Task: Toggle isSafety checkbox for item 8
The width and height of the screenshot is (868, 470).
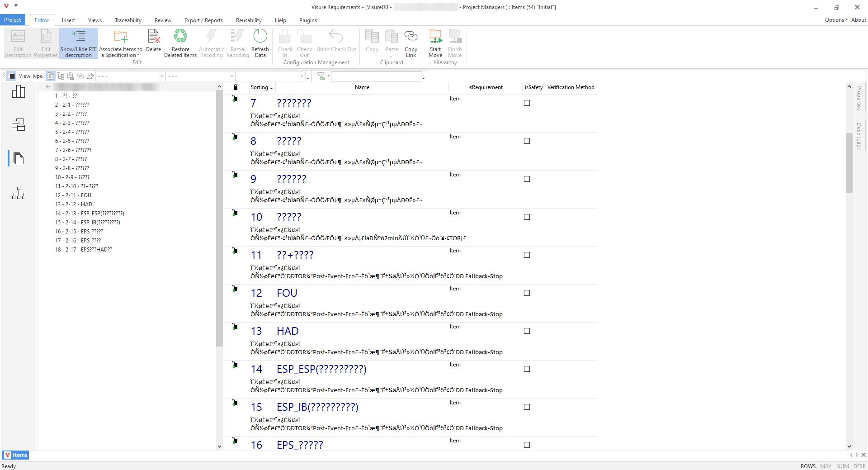Action: [x=527, y=141]
